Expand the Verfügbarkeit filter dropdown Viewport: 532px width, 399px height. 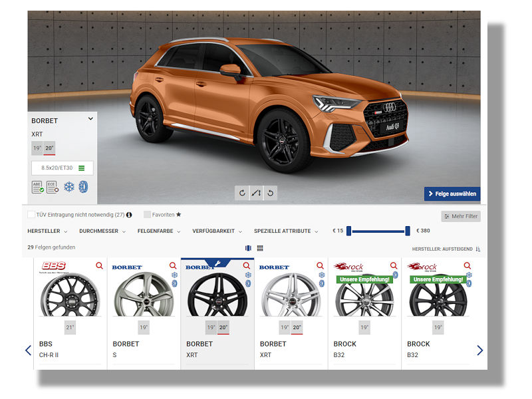(217, 231)
